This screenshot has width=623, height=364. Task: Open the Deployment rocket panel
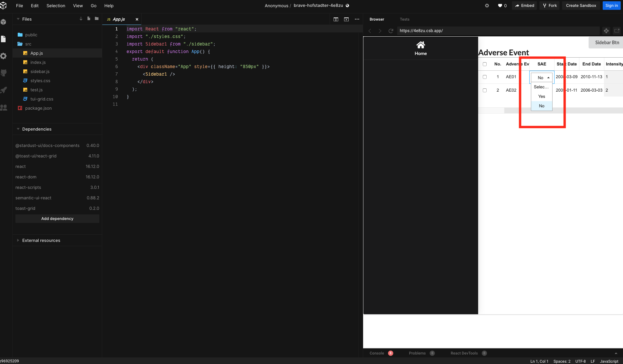coord(4,90)
